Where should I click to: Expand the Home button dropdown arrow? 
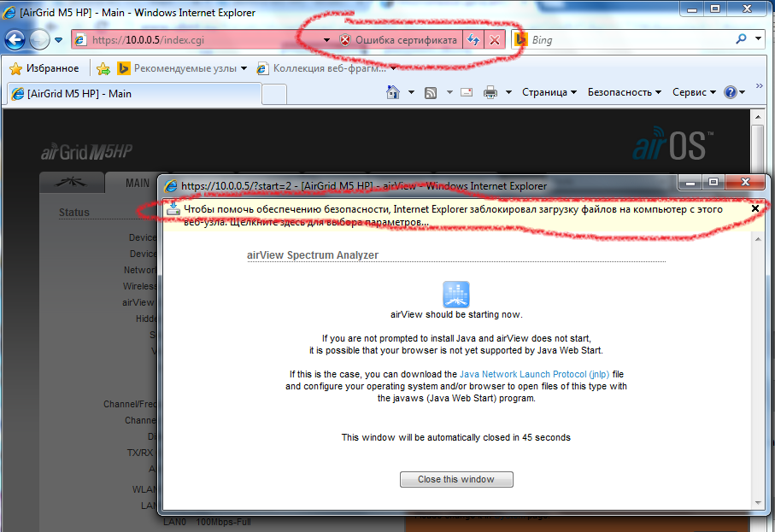tap(411, 92)
